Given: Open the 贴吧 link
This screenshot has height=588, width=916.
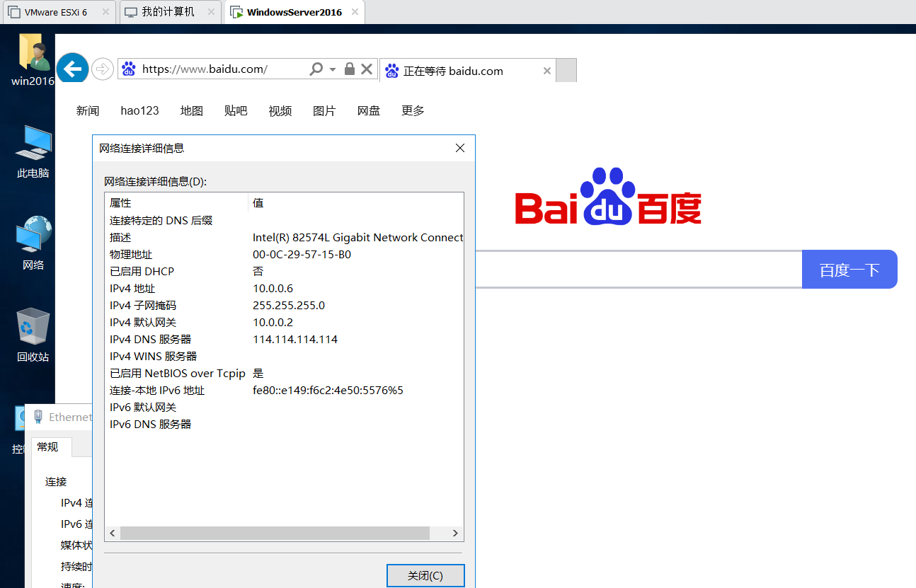Looking at the screenshot, I should [x=236, y=110].
